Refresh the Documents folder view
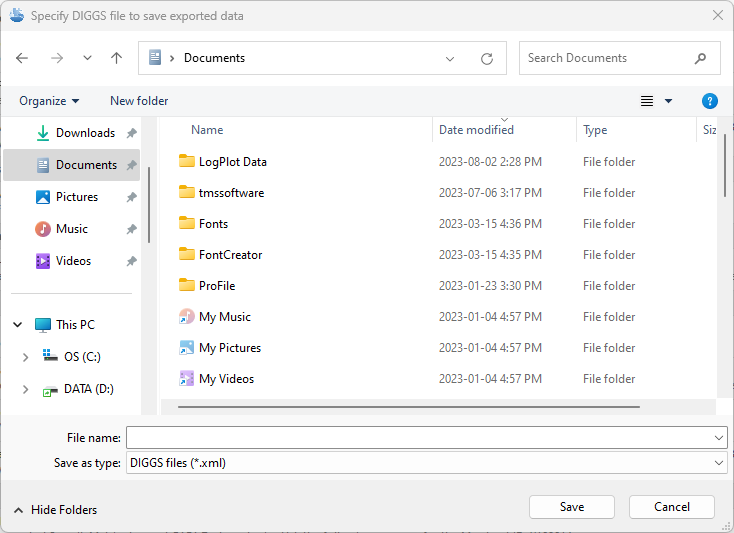 [487, 58]
